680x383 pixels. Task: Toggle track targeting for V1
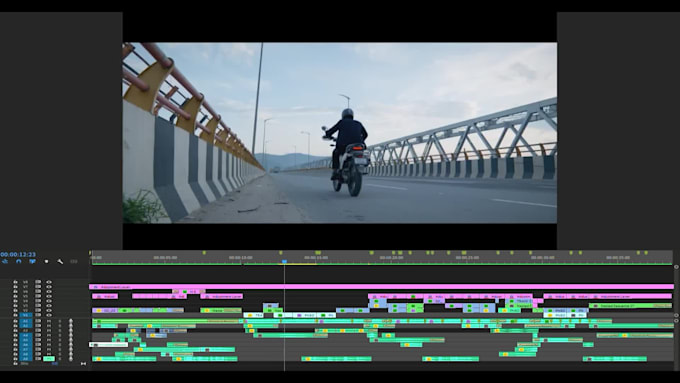[x=26, y=315]
